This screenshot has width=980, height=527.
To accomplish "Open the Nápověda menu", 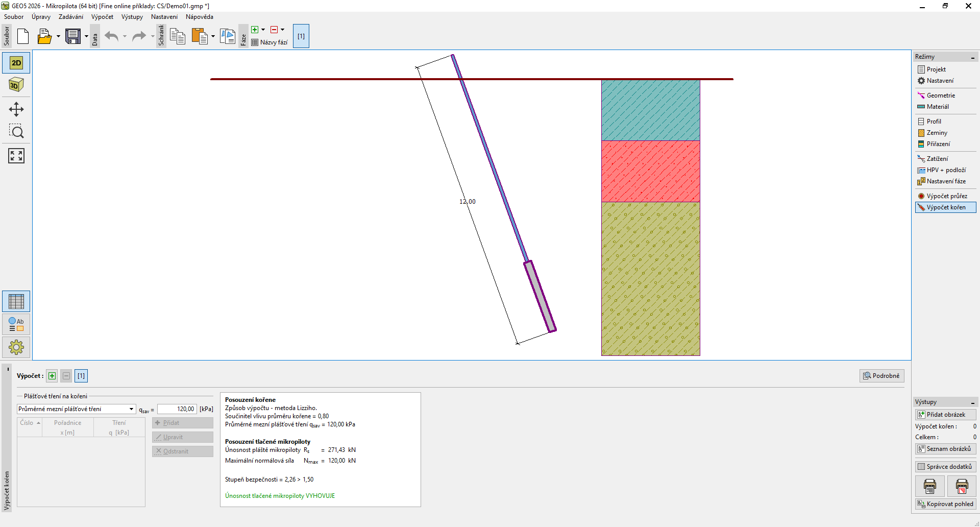I will click(199, 17).
